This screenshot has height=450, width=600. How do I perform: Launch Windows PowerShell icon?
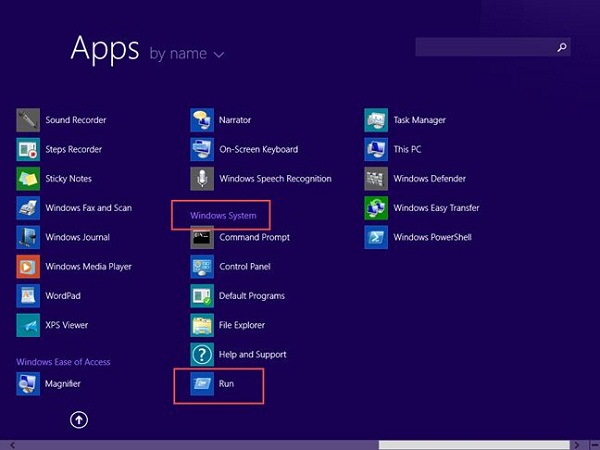point(376,237)
